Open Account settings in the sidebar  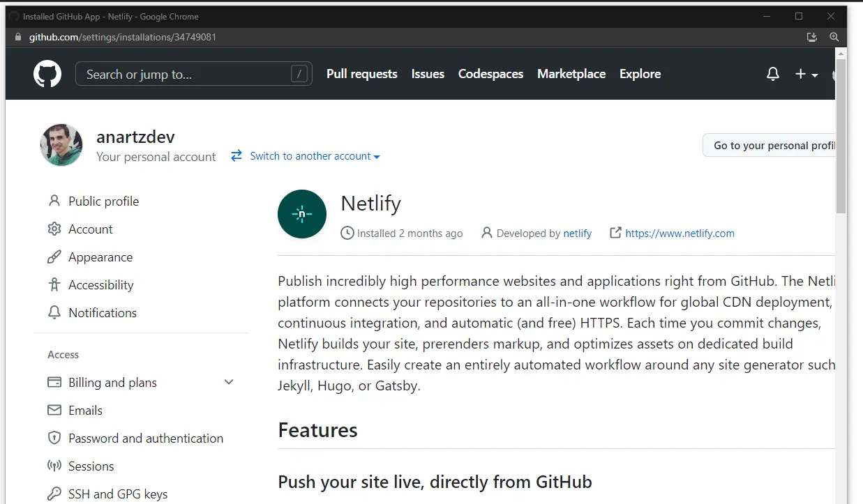pyautogui.click(x=90, y=229)
